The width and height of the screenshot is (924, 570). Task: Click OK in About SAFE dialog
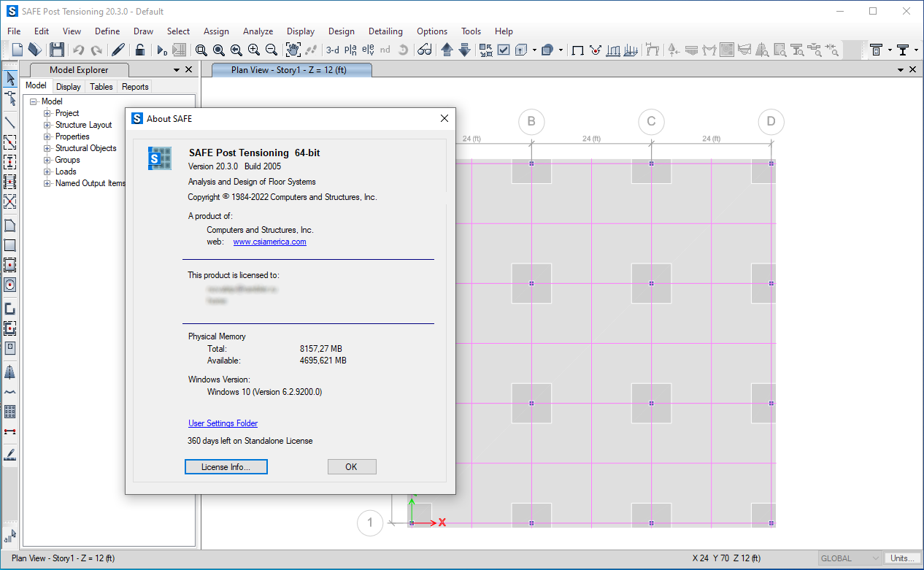click(352, 466)
